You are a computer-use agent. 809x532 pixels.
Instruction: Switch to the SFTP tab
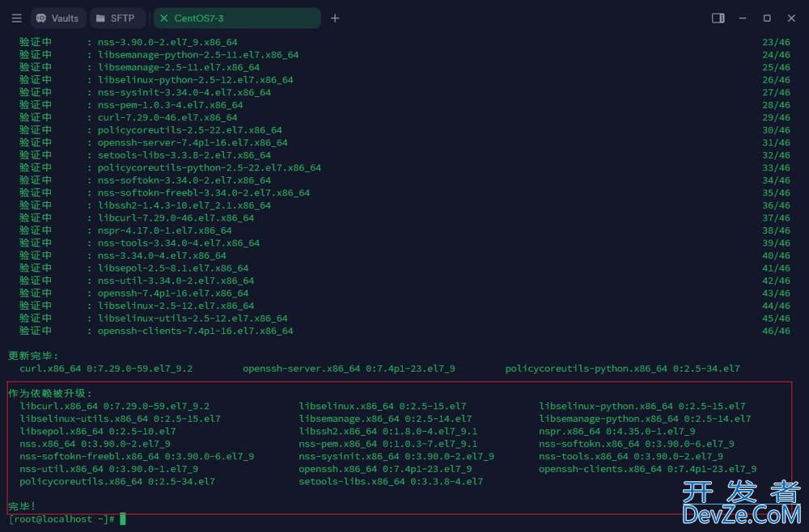coord(116,18)
